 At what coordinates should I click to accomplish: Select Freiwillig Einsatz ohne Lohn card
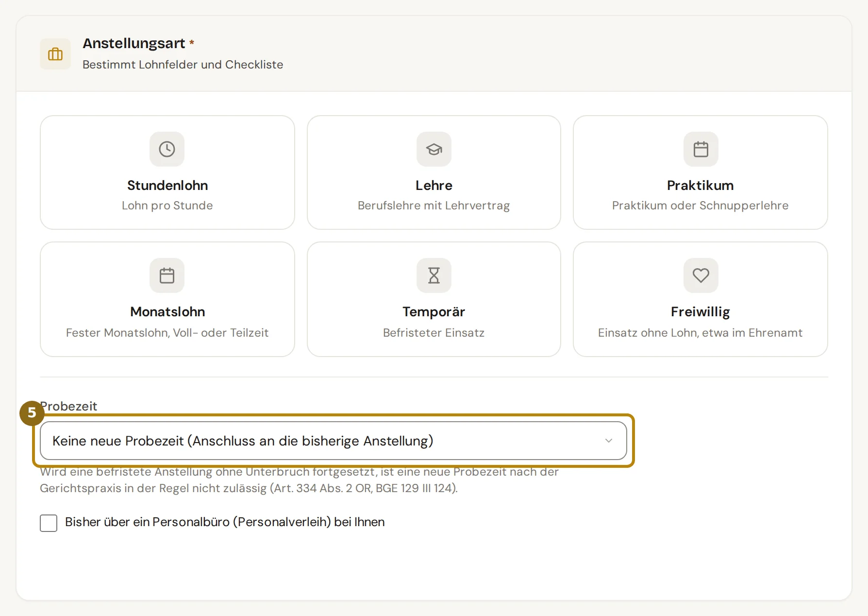coord(701,299)
